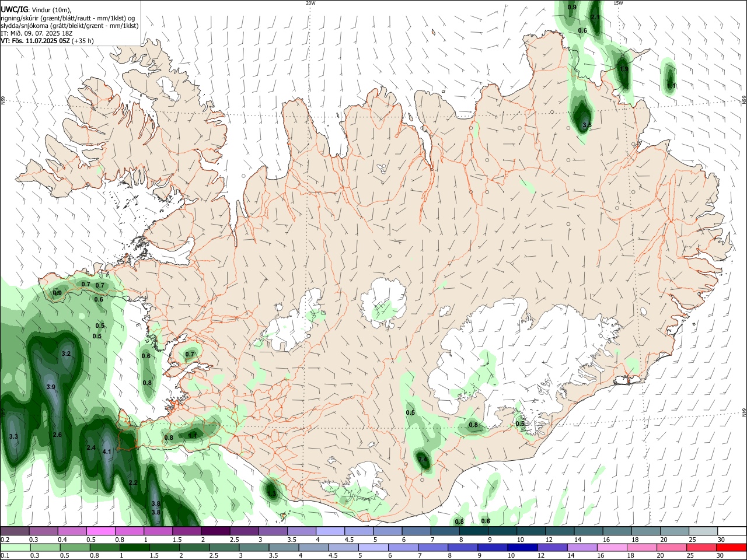Click the 4.1 precipitation value in the southwest
Image resolution: width=747 pixels, height=560 pixels.
click(x=107, y=452)
